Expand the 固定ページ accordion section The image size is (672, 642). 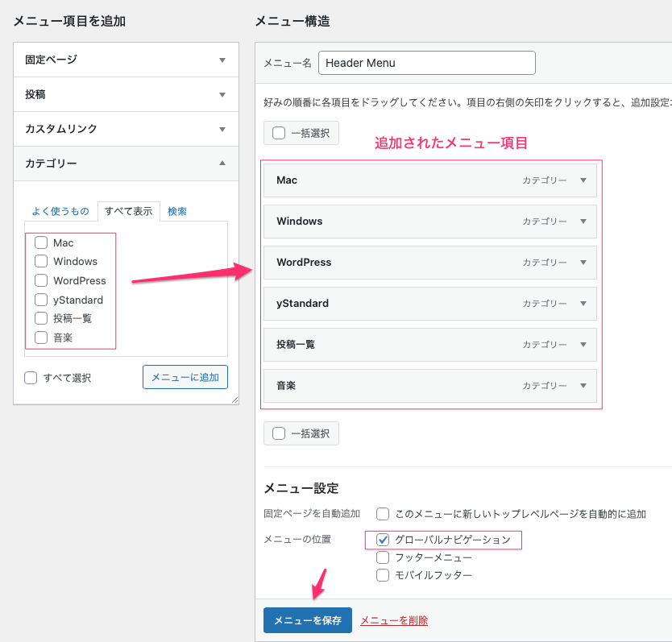(222, 60)
